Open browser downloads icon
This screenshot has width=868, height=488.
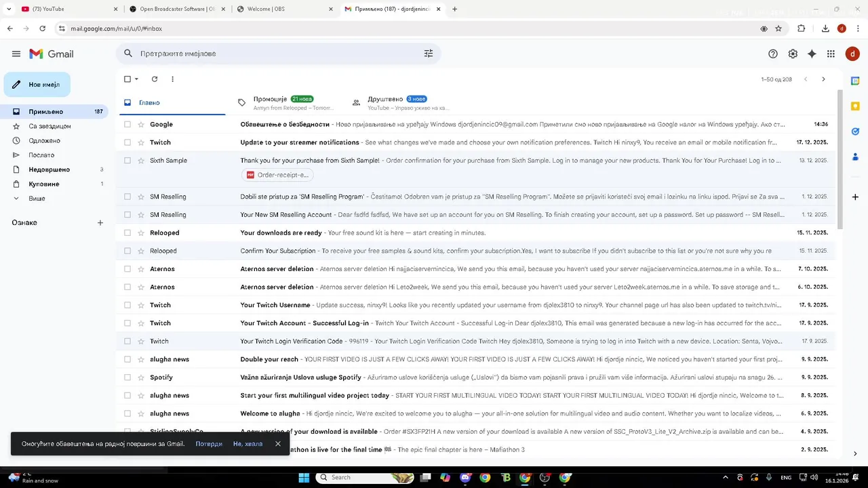[825, 28]
